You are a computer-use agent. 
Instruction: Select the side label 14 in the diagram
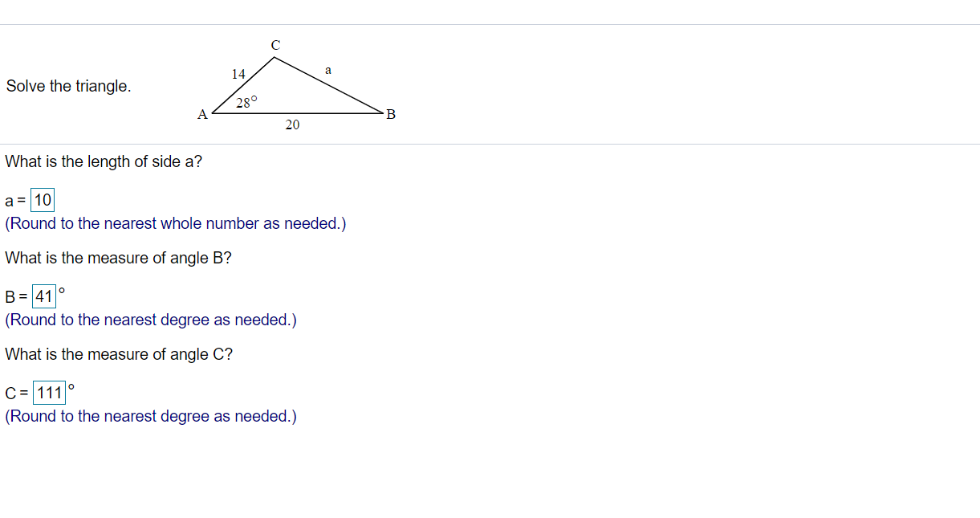pyautogui.click(x=238, y=75)
